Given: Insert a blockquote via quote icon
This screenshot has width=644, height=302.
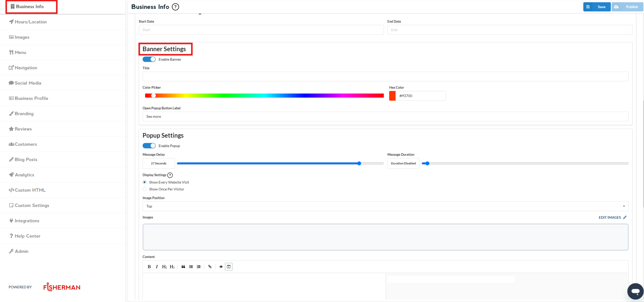Looking at the screenshot, I should (183, 267).
